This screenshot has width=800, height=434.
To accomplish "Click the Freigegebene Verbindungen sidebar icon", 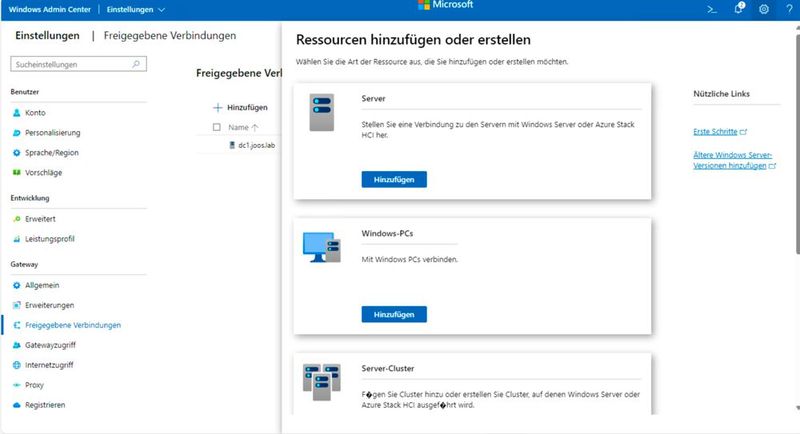I will pyautogui.click(x=16, y=325).
